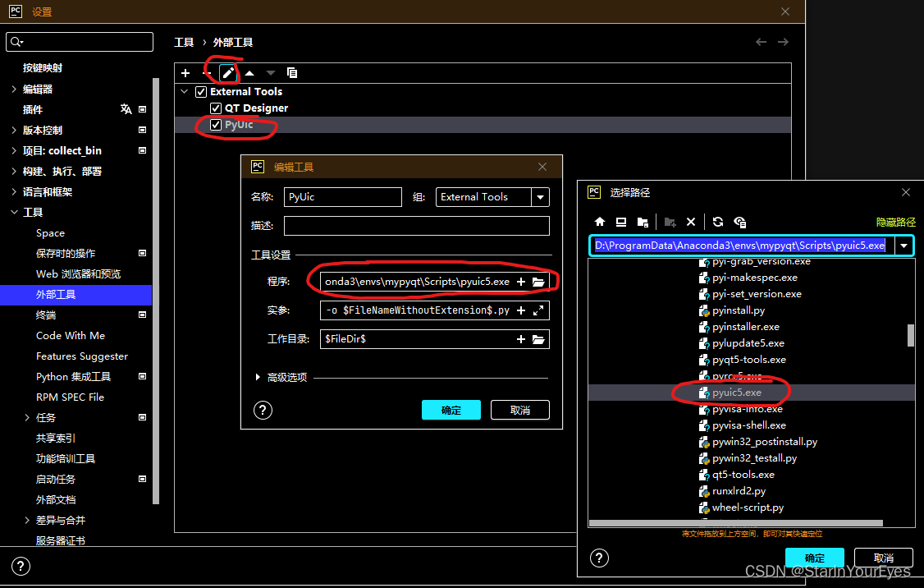Click the home icon in the path dialog
The height and width of the screenshot is (588, 924).
(600, 222)
